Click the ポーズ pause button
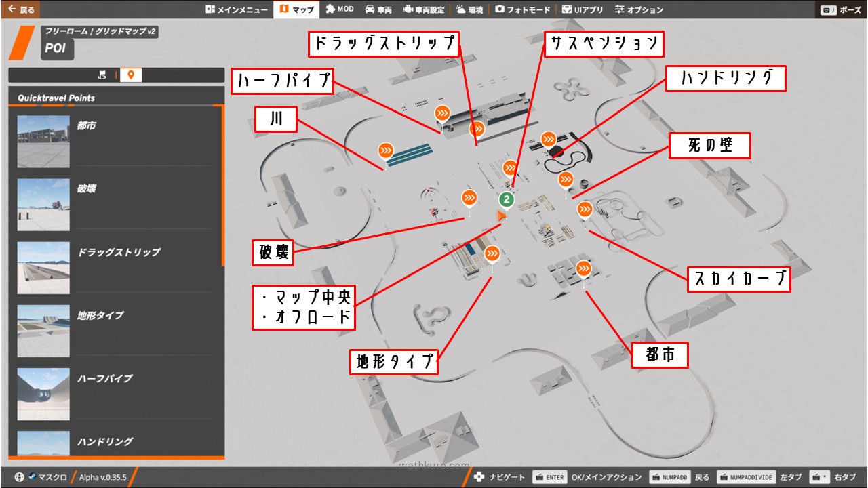The image size is (868, 488). click(x=842, y=10)
